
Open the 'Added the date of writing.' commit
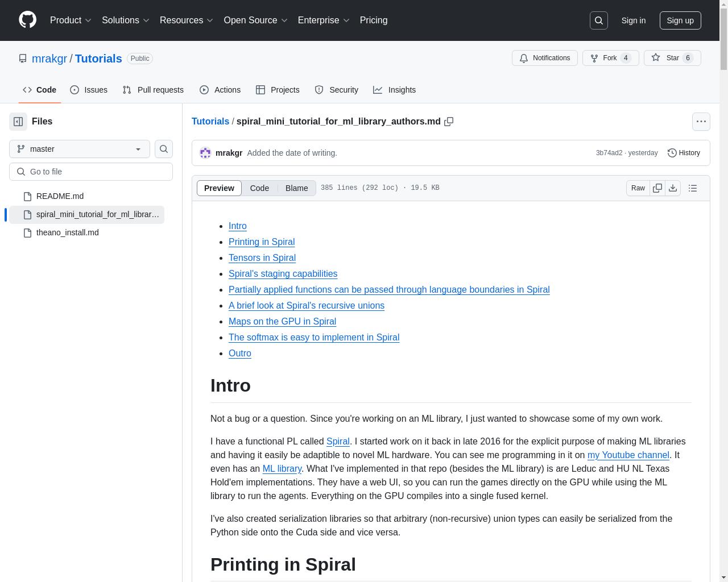292,153
